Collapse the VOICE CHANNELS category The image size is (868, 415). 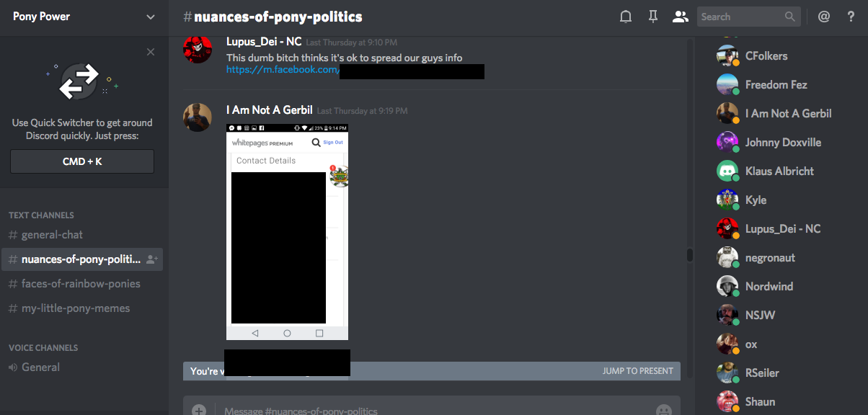[x=43, y=347]
